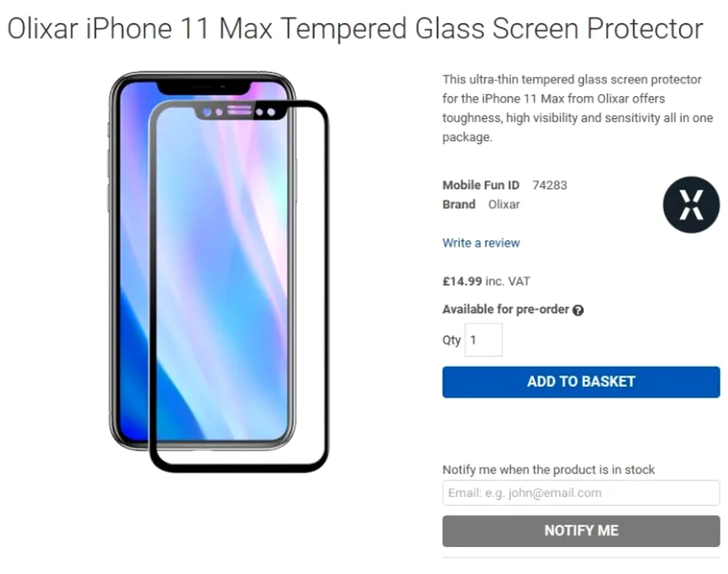This screenshot has height=574, width=728.
Task: Click the Qty quantity input box
Action: point(484,339)
